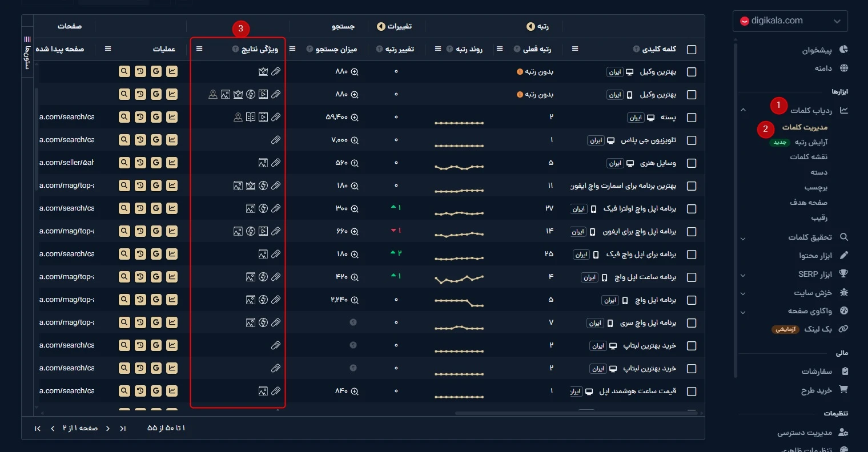
Task: Collapse the رتبه column group arrow
Action: [531, 27]
